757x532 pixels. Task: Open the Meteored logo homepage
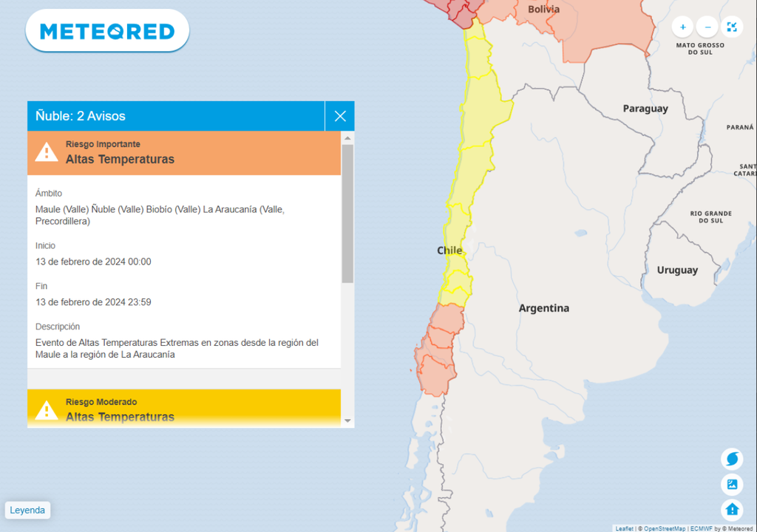point(107,31)
